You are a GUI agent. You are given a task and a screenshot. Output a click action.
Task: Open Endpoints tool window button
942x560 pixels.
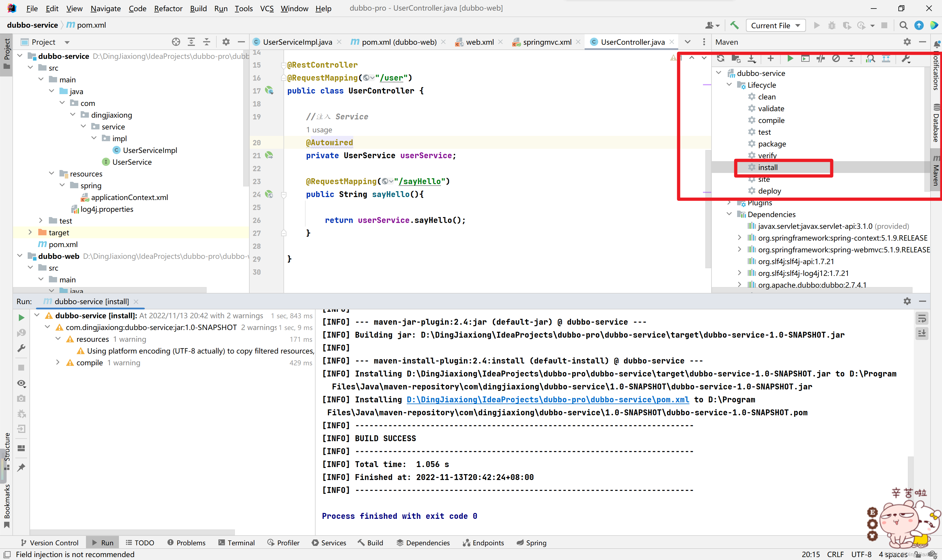pyautogui.click(x=483, y=543)
